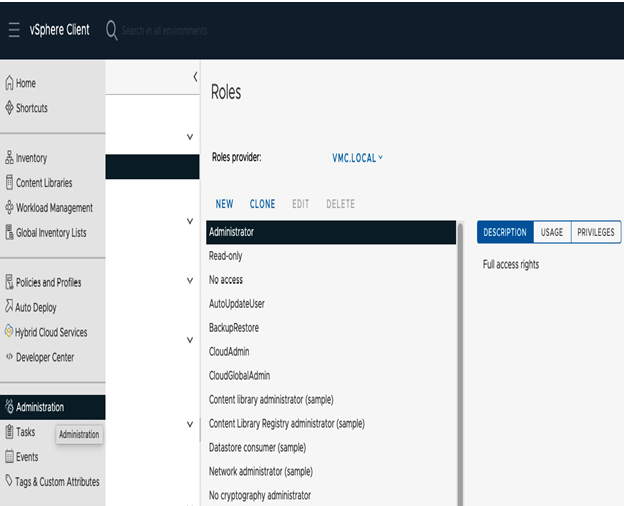
Task: Open Hybrid Cloud Services
Action: click(x=52, y=332)
